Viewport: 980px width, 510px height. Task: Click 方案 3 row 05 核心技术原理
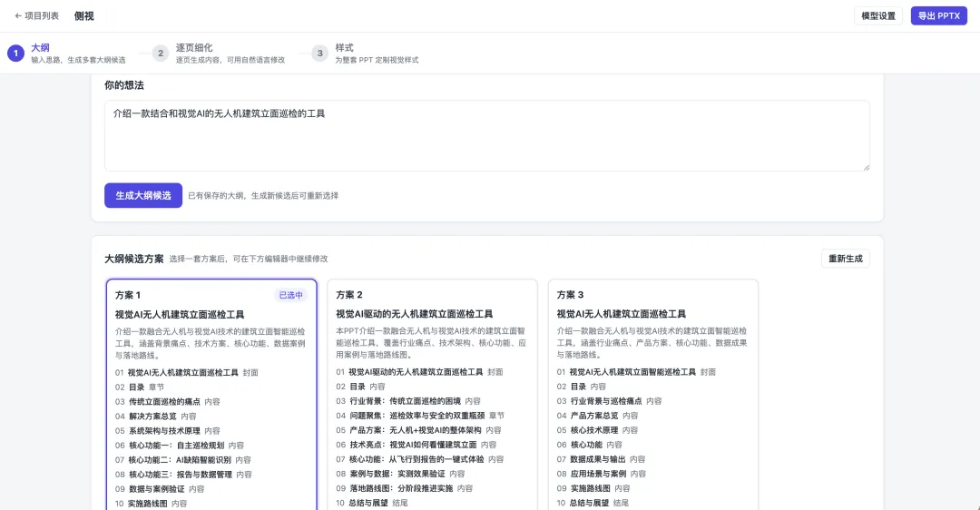click(x=597, y=430)
